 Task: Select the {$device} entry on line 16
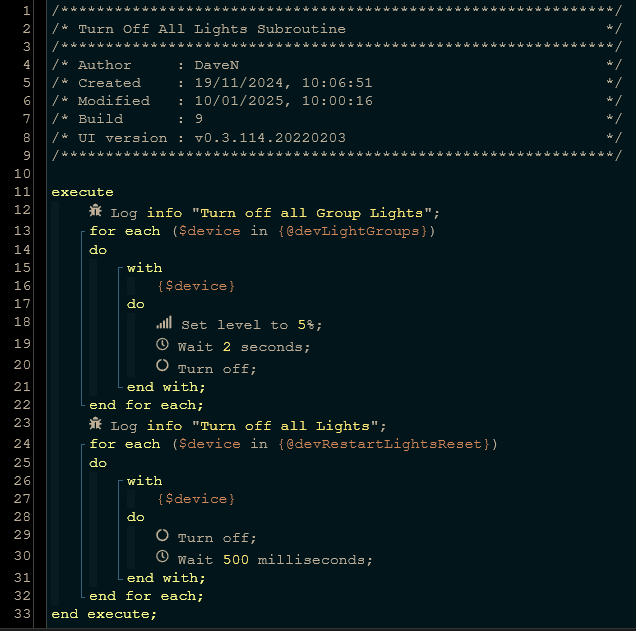[196, 286]
